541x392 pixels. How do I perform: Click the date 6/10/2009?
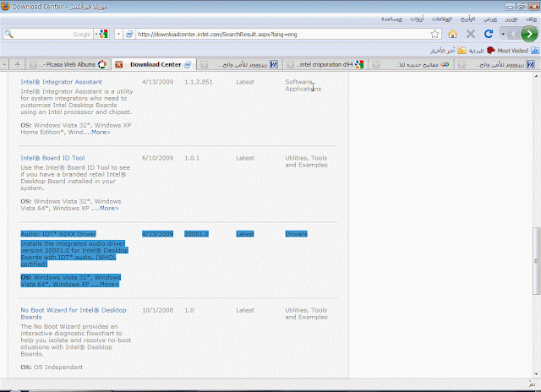pos(158,158)
